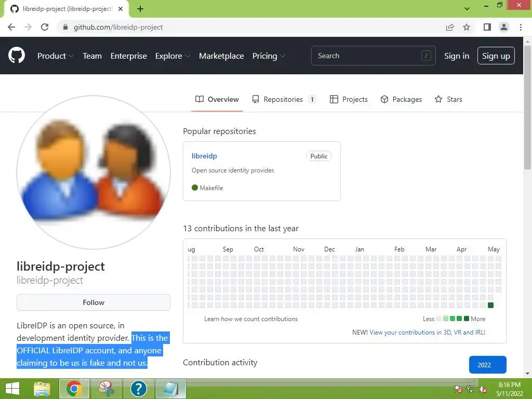Screen dimensions: 532x399
Task: Expand the Pricing menu
Action: 269,56
